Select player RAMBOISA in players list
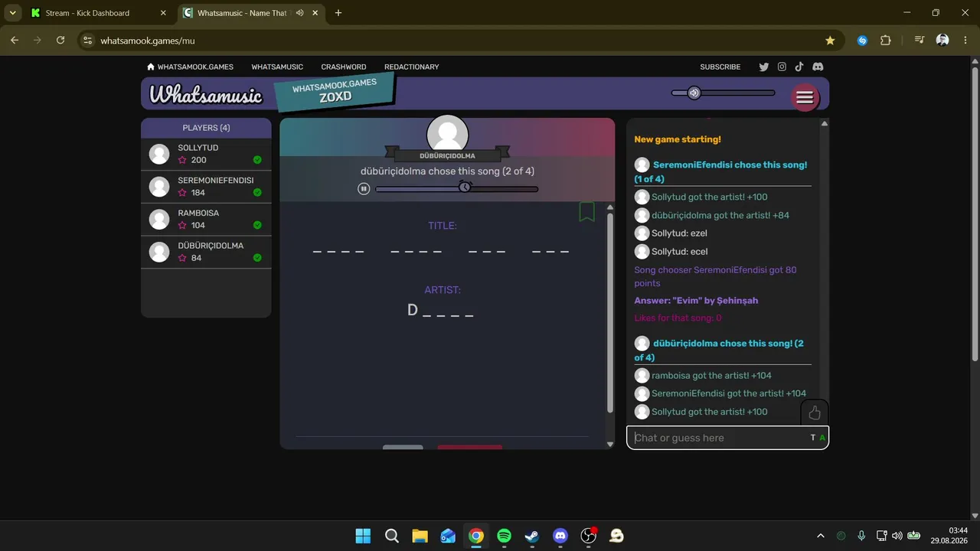Screen dimensions: 980x551 click(x=206, y=219)
